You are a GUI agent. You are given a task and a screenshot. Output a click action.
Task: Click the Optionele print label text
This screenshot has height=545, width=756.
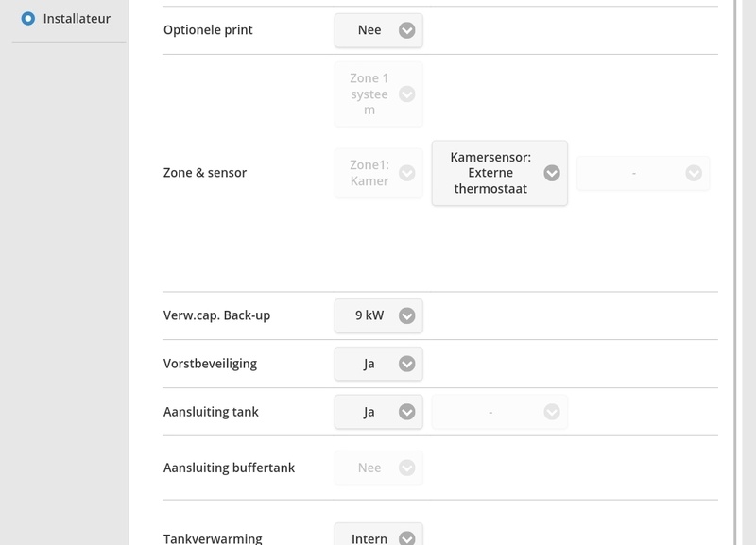[x=209, y=30]
